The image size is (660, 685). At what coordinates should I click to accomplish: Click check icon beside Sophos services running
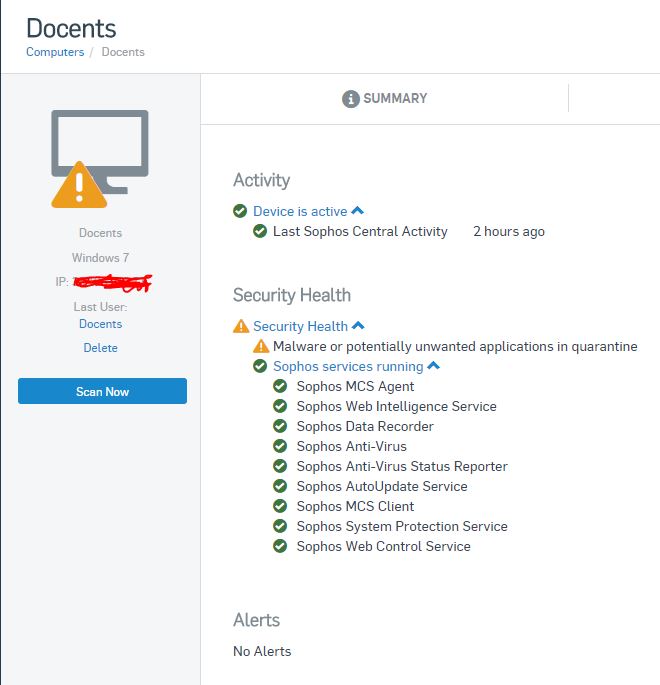[260, 366]
